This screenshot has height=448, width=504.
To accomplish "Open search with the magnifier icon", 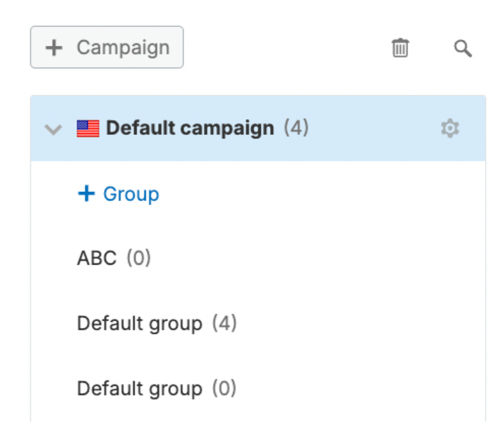I will click(462, 49).
